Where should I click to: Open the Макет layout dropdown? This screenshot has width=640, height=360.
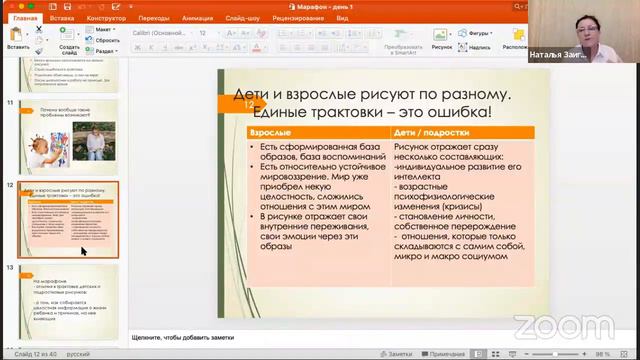[x=100, y=29]
